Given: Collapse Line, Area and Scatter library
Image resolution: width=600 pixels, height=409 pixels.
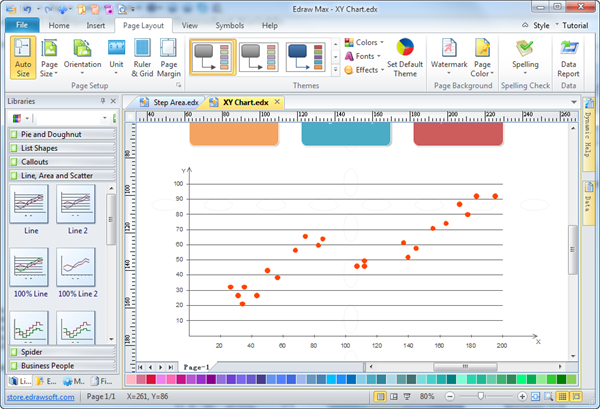Looking at the screenshot, I should 58,175.
